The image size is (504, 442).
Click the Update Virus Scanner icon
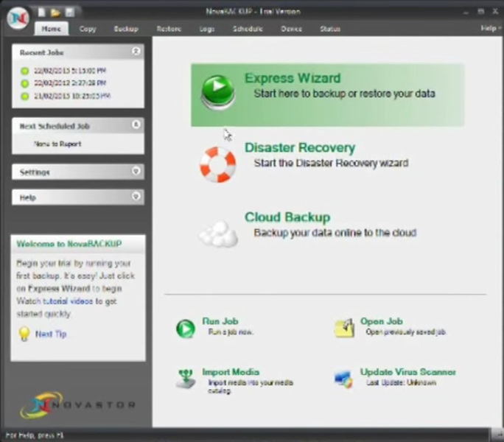click(x=343, y=379)
